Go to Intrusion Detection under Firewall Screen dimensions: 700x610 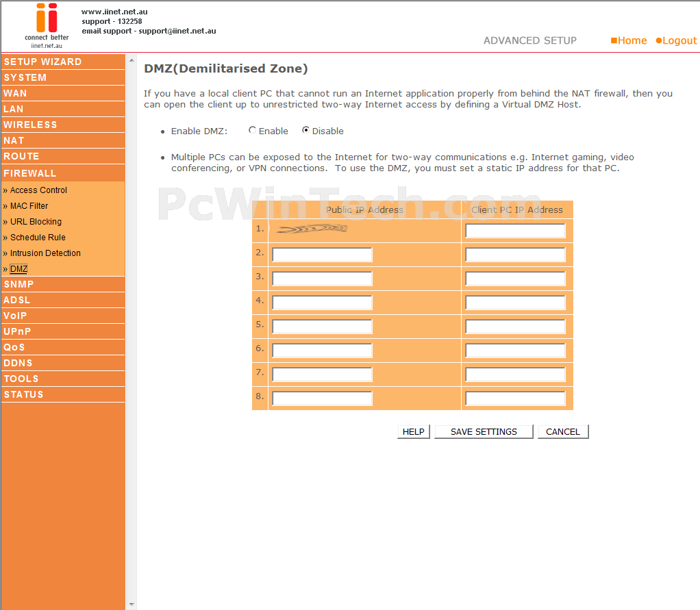pos(45,253)
